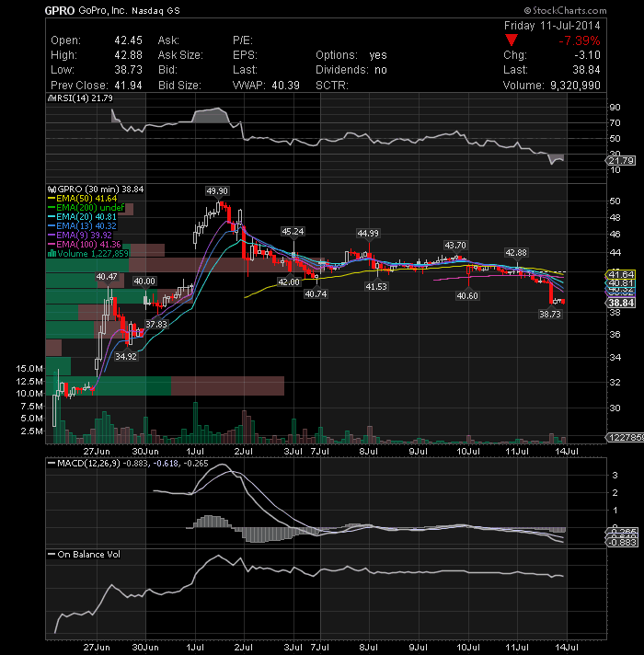Click the green EMA(200) undef legend entry
This screenshot has width=644, height=655.
86,208
